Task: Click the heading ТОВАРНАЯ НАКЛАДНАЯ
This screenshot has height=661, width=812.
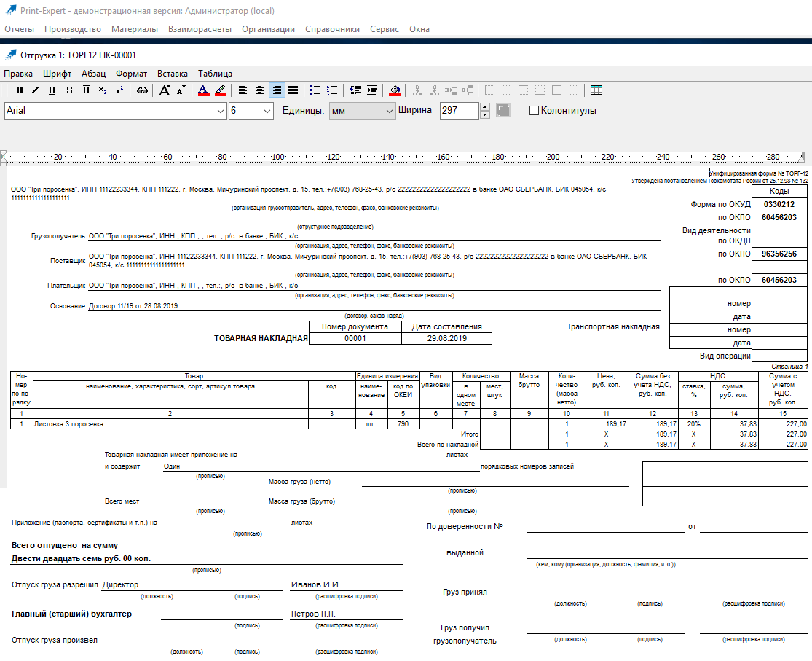Action: (261, 339)
